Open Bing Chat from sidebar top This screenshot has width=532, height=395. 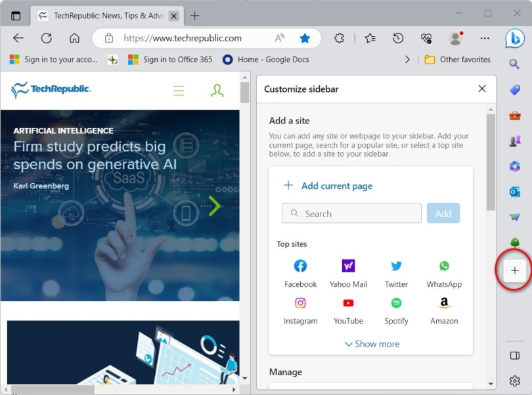coord(515,39)
